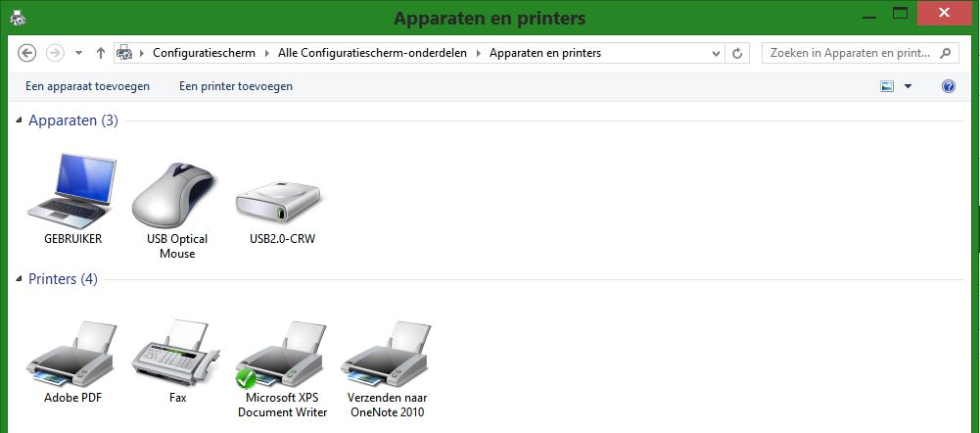Click the Microsoft XPS Document Writer label
The width and height of the screenshot is (980, 433).
pos(283,405)
